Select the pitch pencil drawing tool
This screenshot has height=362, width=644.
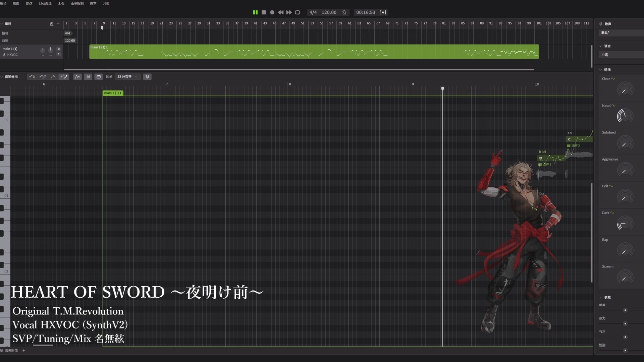pos(64,77)
